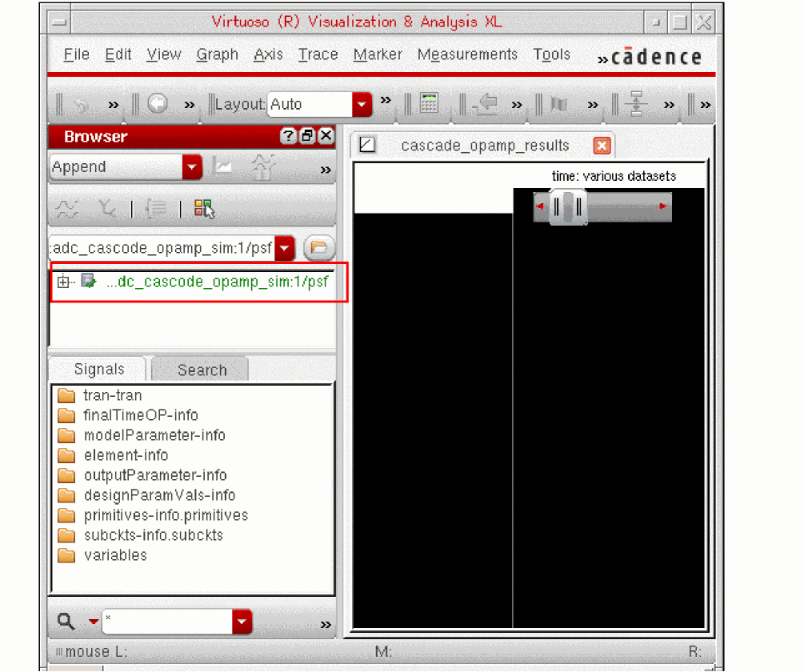
Task: Open results directory via folder icon
Action: pyautogui.click(x=319, y=248)
